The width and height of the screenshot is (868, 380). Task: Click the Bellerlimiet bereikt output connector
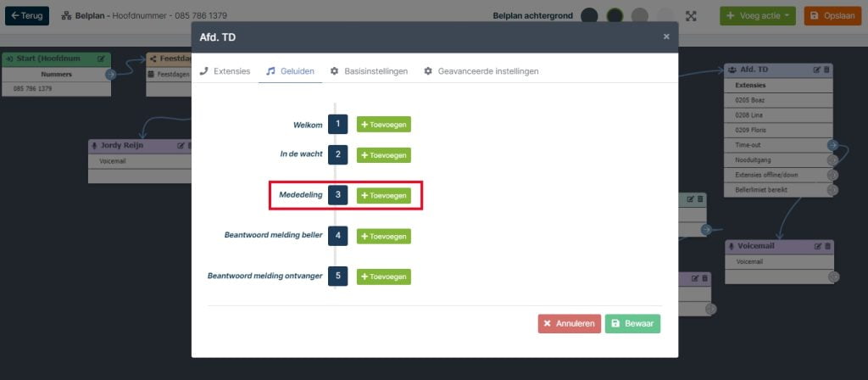click(x=832, y=190)
